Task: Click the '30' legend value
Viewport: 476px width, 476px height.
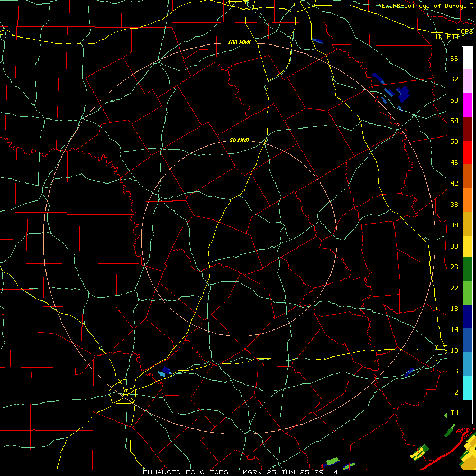Action: 454,246
